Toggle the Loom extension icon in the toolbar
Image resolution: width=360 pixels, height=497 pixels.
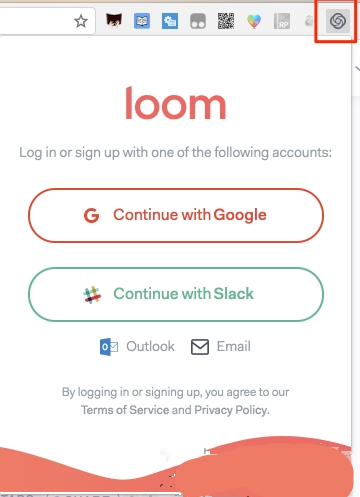(x=338, y=21)
